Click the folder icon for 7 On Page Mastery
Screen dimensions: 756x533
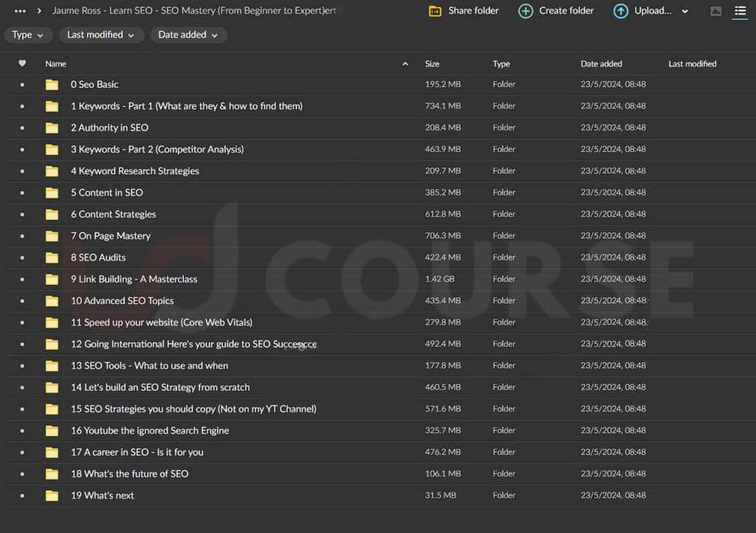click(x=52, y=236)
